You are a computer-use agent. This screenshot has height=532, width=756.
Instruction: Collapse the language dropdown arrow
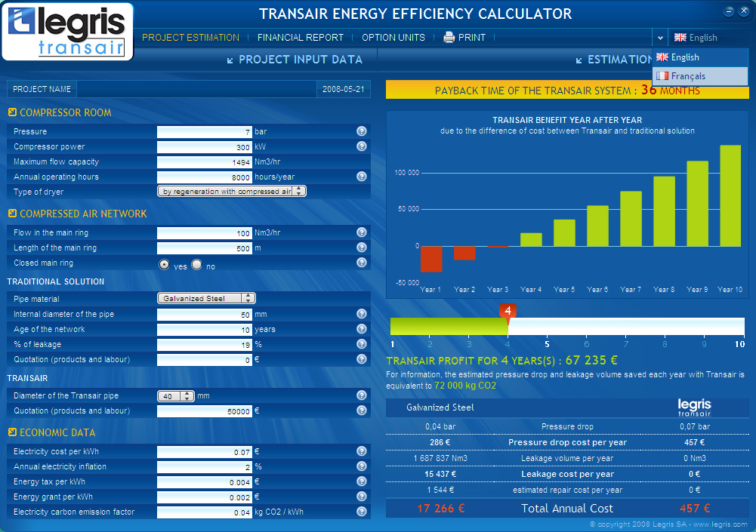click(660, 38)
